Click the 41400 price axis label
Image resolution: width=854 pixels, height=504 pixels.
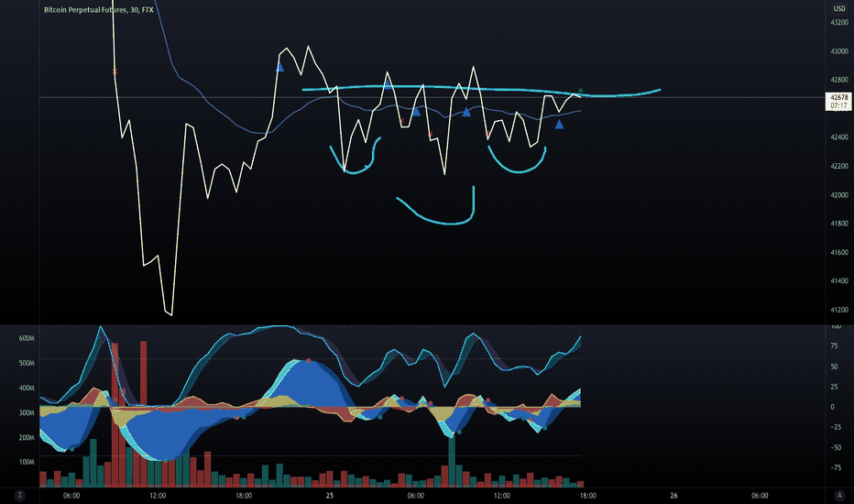pos(838,281)
